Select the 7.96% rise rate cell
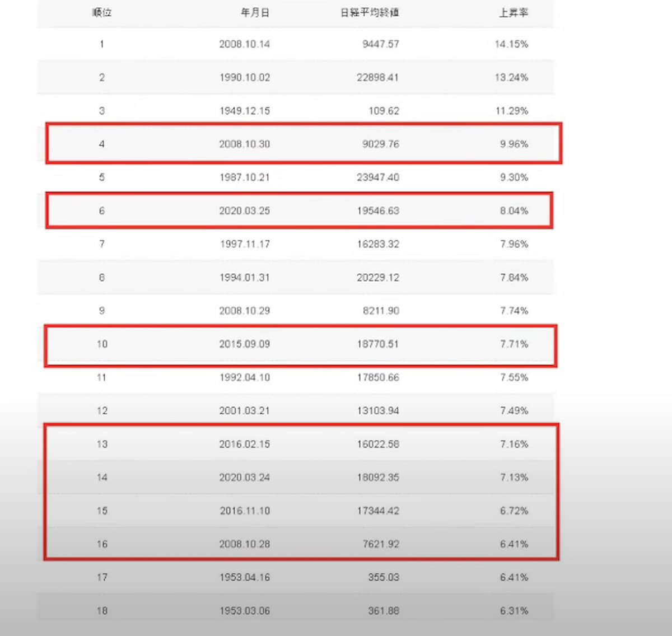This screenshot has height=636, width=672. pos(514,244)
